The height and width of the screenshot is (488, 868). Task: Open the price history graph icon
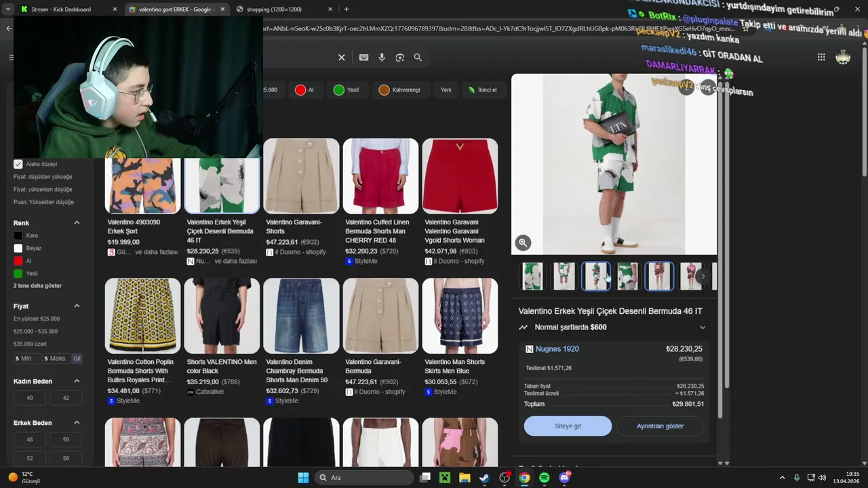(523, 327)
